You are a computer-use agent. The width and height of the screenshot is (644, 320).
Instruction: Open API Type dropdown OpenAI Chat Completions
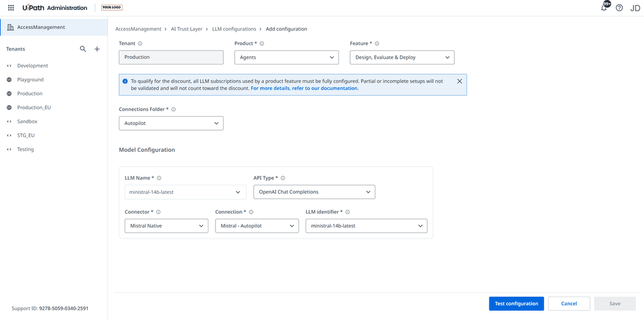pyautogui.click(x=314, y=192)
